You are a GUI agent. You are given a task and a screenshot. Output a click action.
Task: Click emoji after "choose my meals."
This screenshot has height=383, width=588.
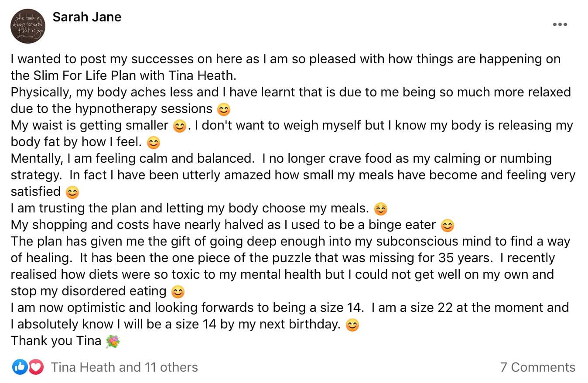pos(381,209)
